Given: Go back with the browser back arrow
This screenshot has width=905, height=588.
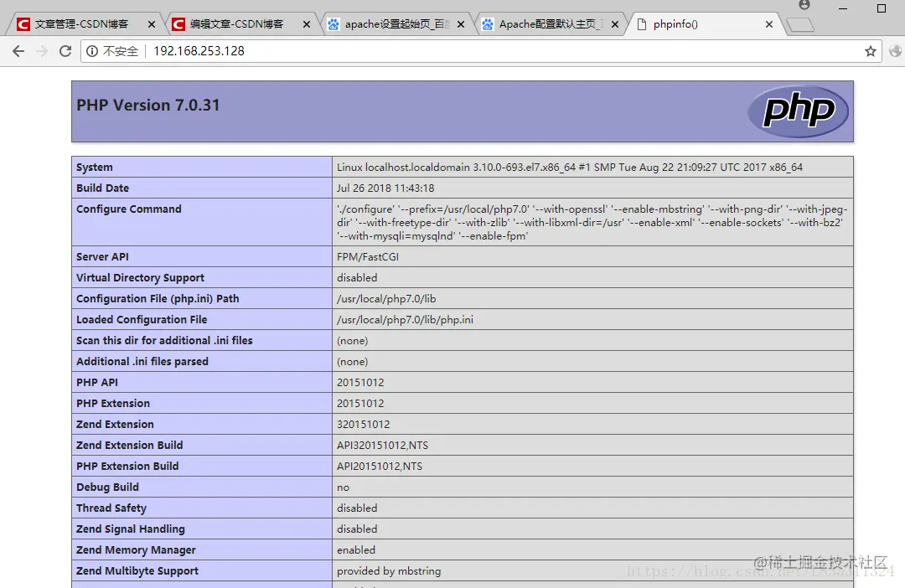Looking at the screenshot, I should click(18, 51).
